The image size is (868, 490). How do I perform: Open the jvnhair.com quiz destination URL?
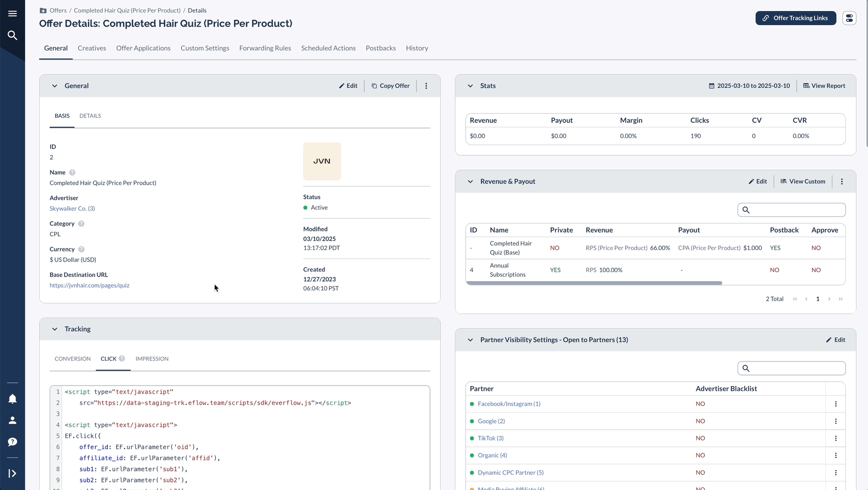coord(89,286)
